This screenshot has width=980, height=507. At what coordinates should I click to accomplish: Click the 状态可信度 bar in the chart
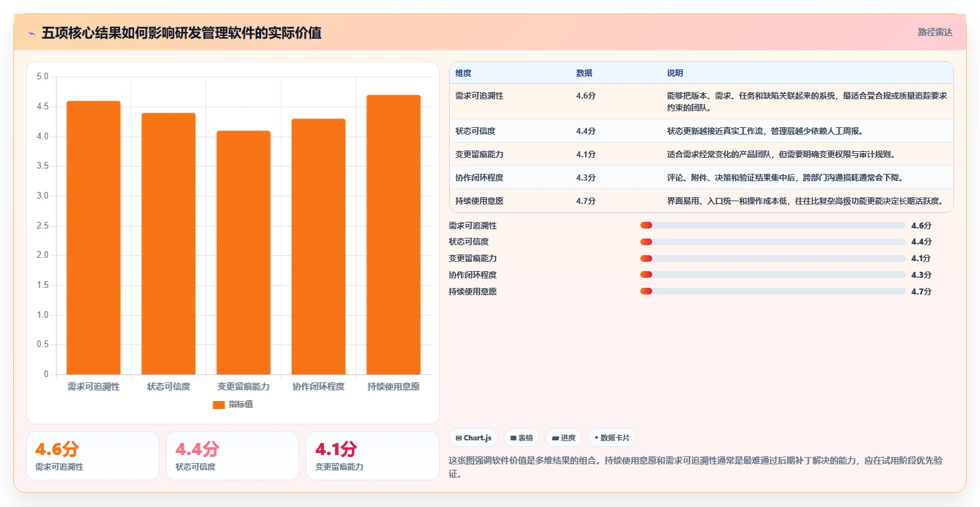coord(169,244)
